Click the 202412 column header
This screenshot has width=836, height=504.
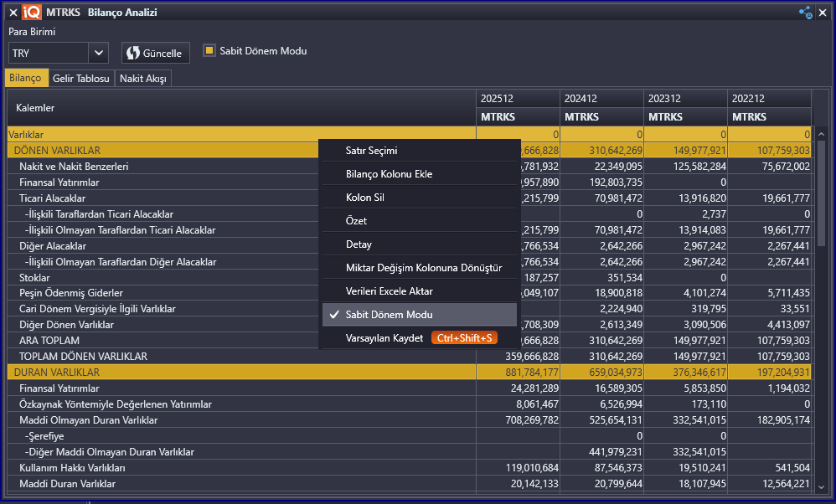point(581,99)
